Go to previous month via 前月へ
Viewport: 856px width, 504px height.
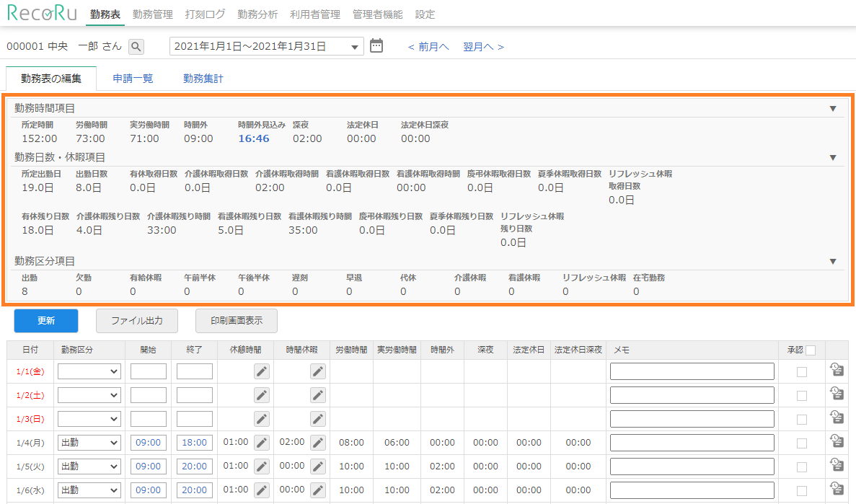point(428,47)
